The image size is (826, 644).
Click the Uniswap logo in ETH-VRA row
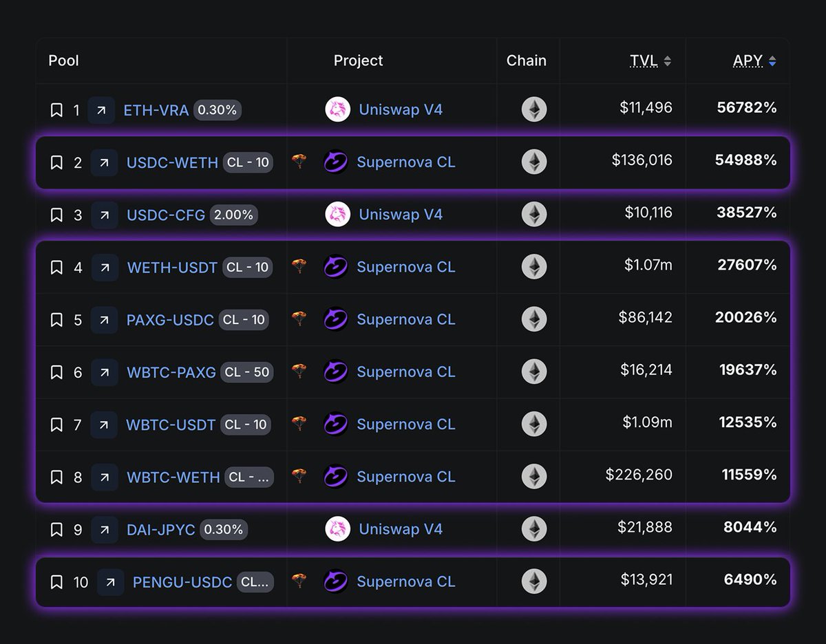tap(338, 109)
